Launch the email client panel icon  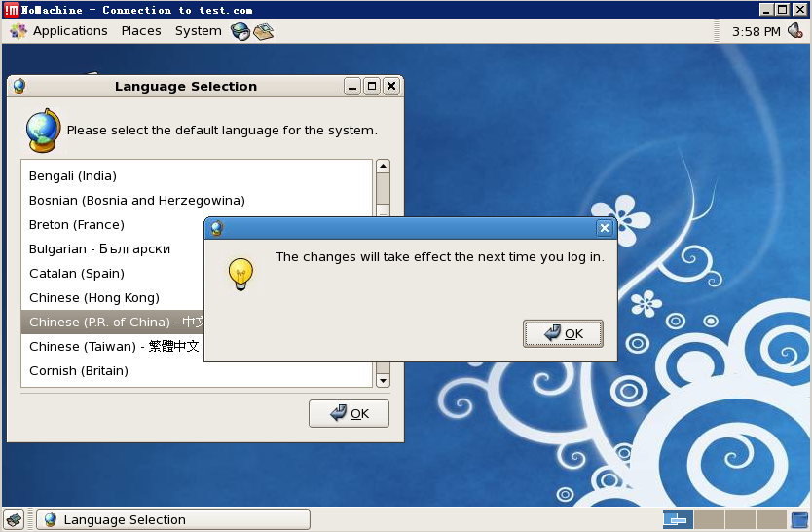pyautogui.click(x=263, y=31)
